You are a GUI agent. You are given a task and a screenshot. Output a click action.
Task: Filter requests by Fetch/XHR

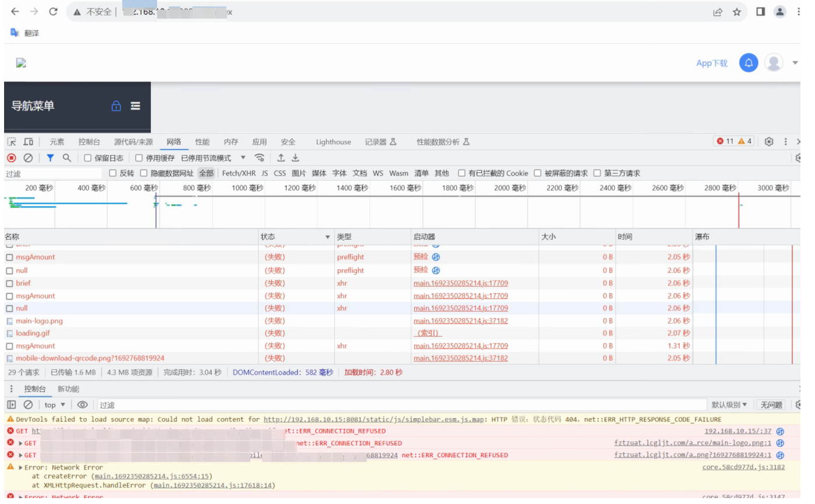[x=239, y=173]
